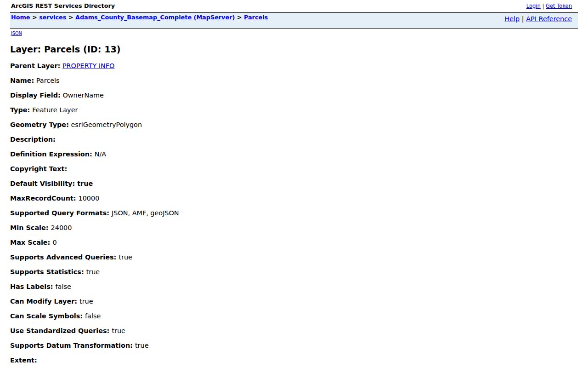Click the 'Can Modify Layer:' label

pyautogui.click(x=44, y=301)
